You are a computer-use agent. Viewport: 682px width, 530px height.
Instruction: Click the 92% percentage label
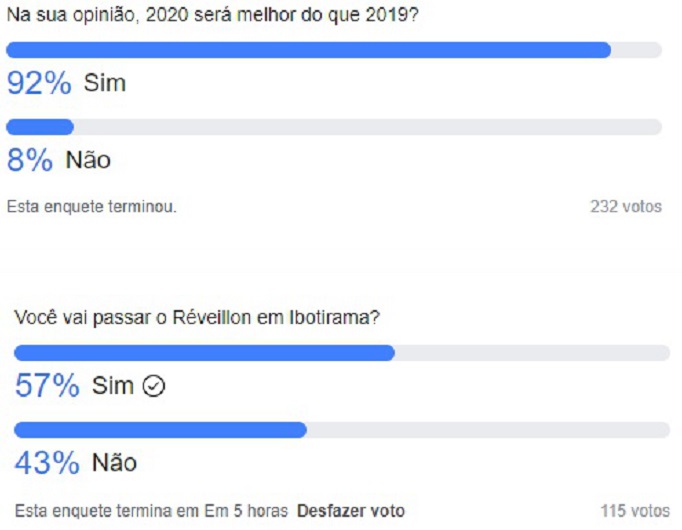click(x=39, y=83)
